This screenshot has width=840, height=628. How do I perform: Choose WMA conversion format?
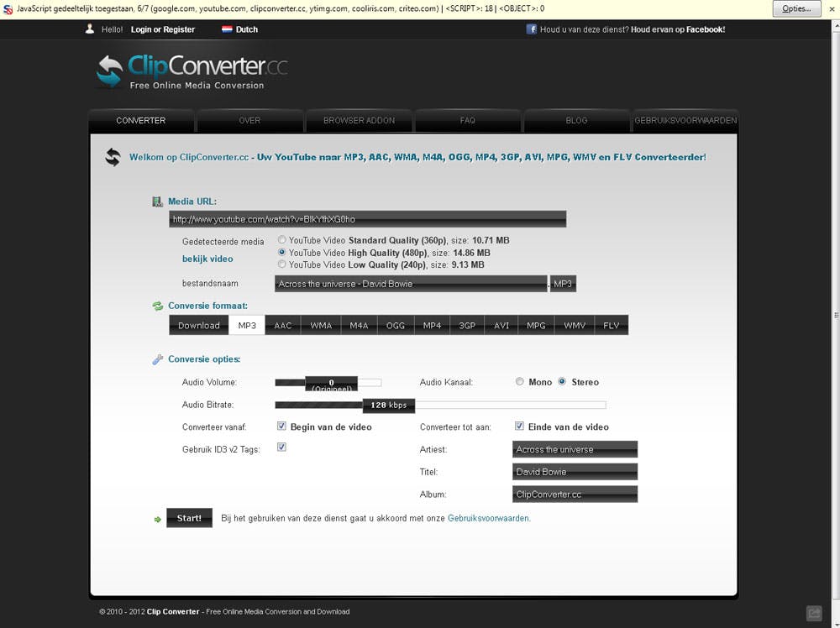click(321, 326)
